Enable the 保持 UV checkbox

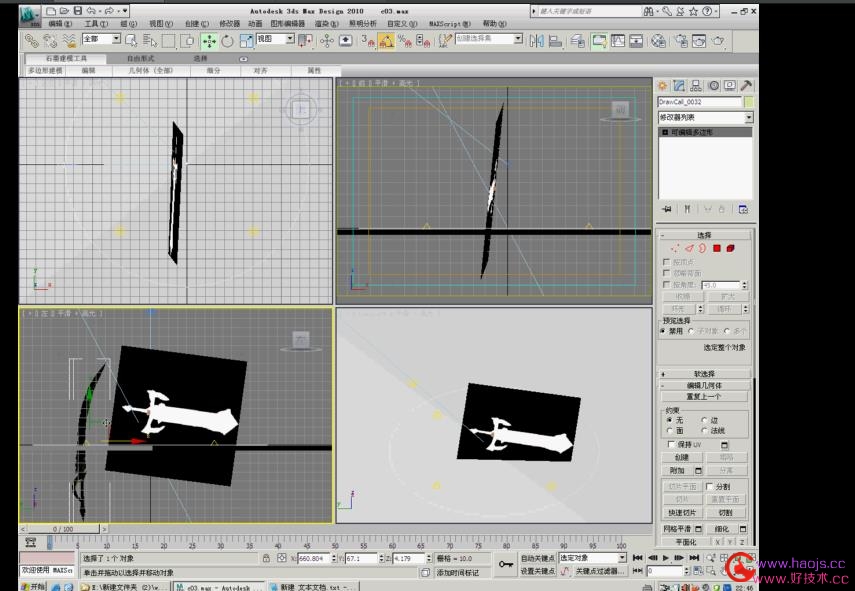[671, 445]
